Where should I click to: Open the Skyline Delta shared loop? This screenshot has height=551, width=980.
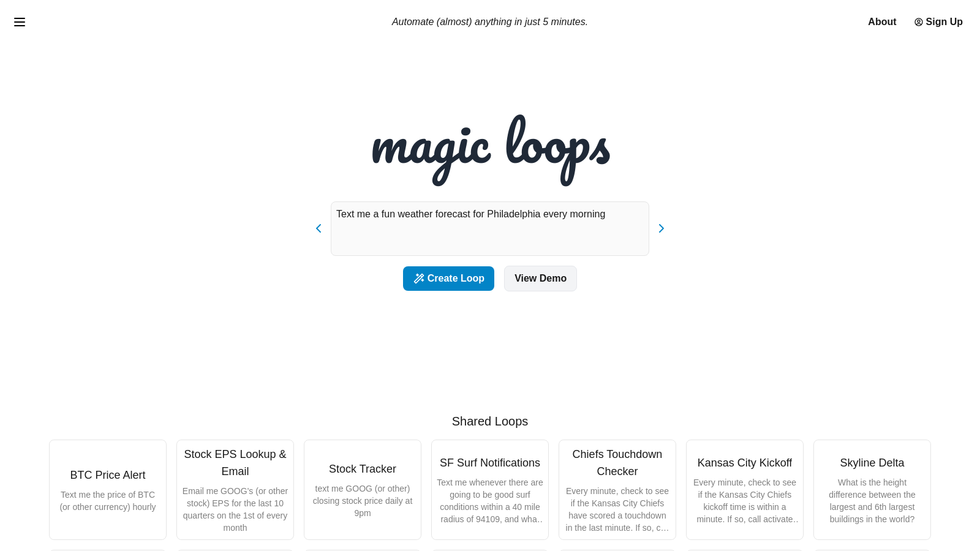click(872, 489)
